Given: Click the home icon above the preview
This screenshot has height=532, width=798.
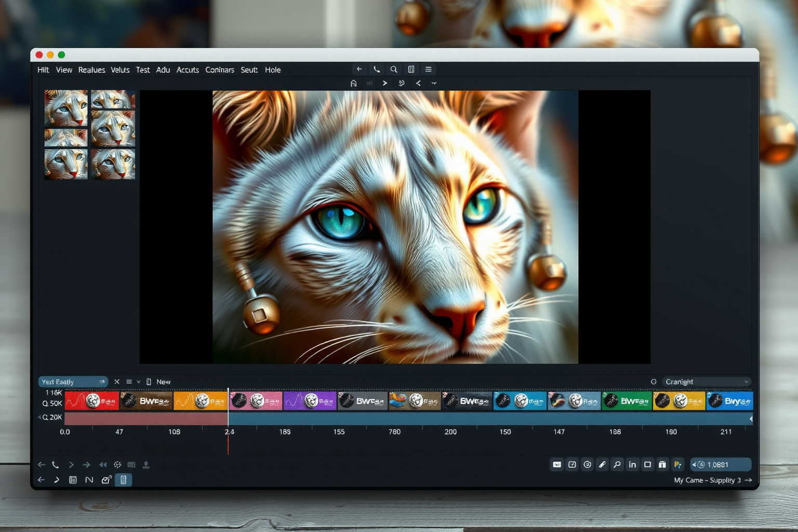Looking at the screenshot, I should (353, 84).
